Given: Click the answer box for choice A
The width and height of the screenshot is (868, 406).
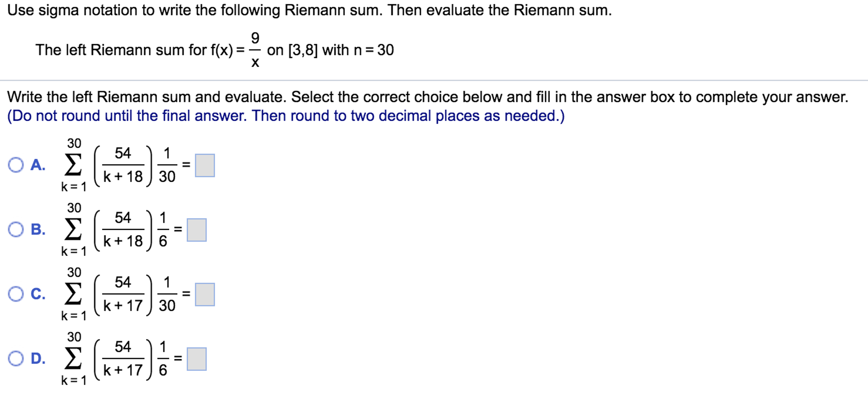Looking at the screenshot, I should 205,165.
